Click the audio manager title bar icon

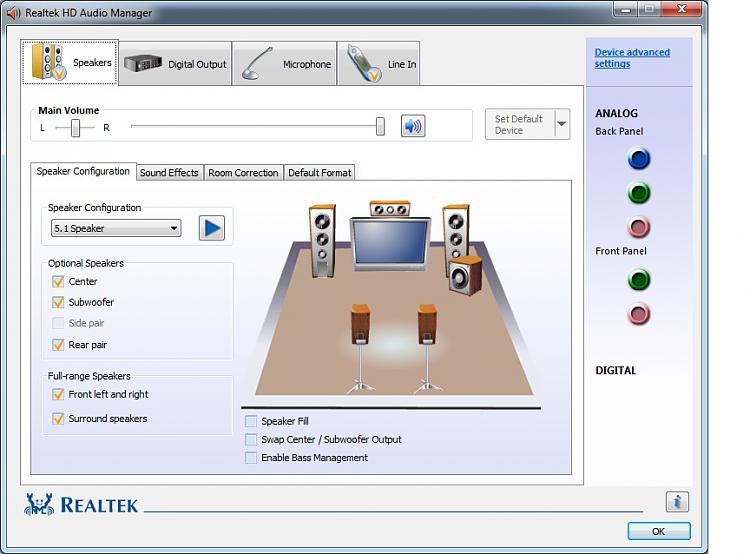pos(13,13)
